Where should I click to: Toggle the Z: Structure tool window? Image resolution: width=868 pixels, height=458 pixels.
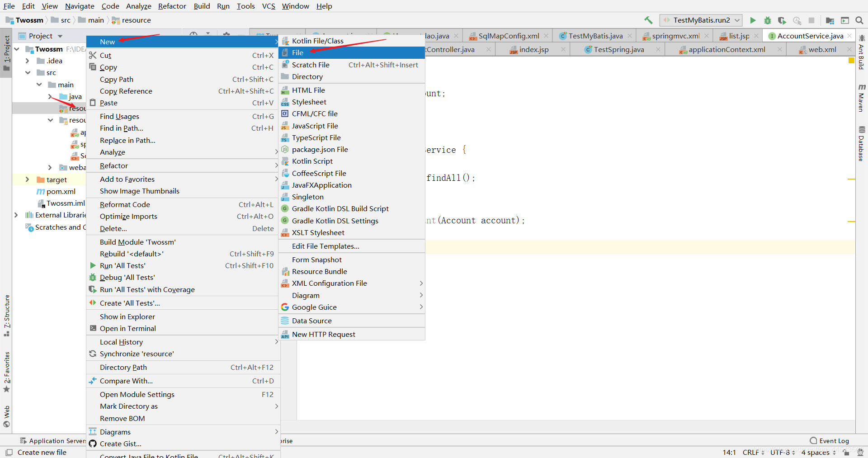coord(6,316)
